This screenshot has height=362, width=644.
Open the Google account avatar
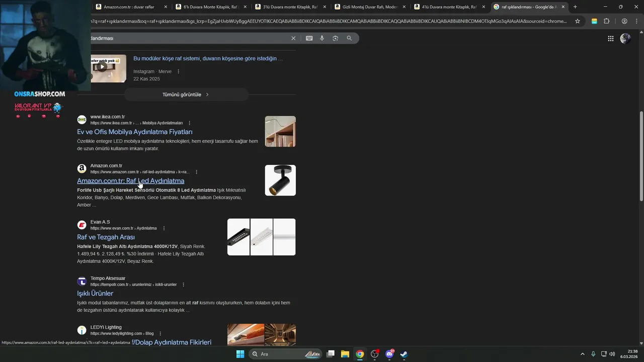point(625,38)
